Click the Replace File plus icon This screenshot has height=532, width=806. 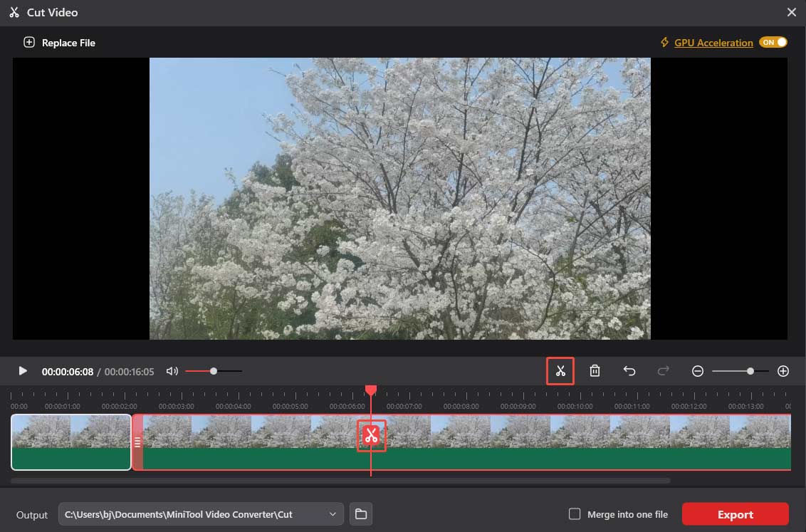coord(29,42)
